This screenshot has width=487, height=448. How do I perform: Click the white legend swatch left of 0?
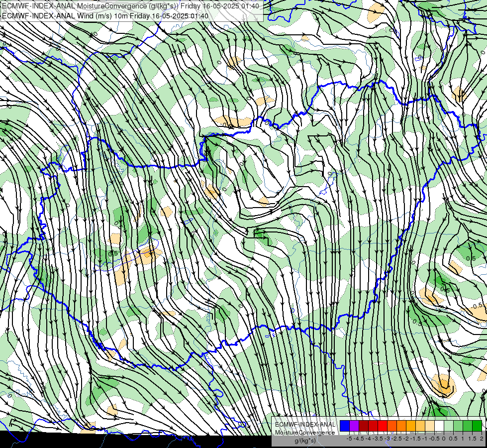point(439,426)
